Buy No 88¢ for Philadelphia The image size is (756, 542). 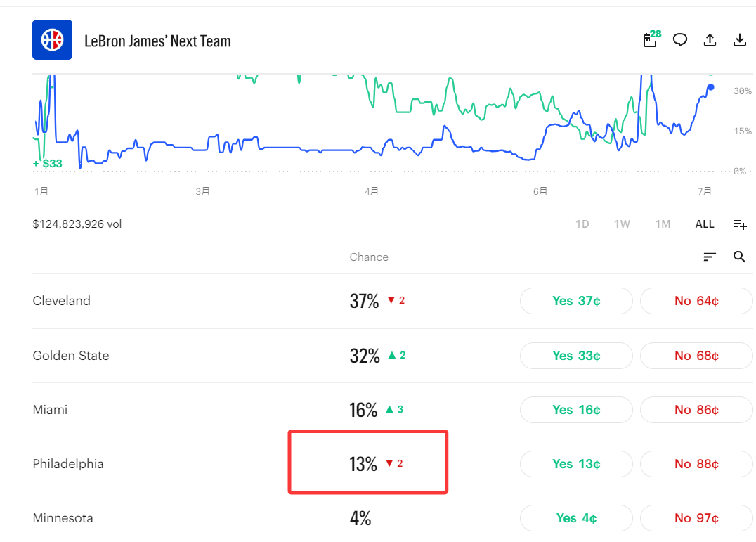[x=696, y=464]
